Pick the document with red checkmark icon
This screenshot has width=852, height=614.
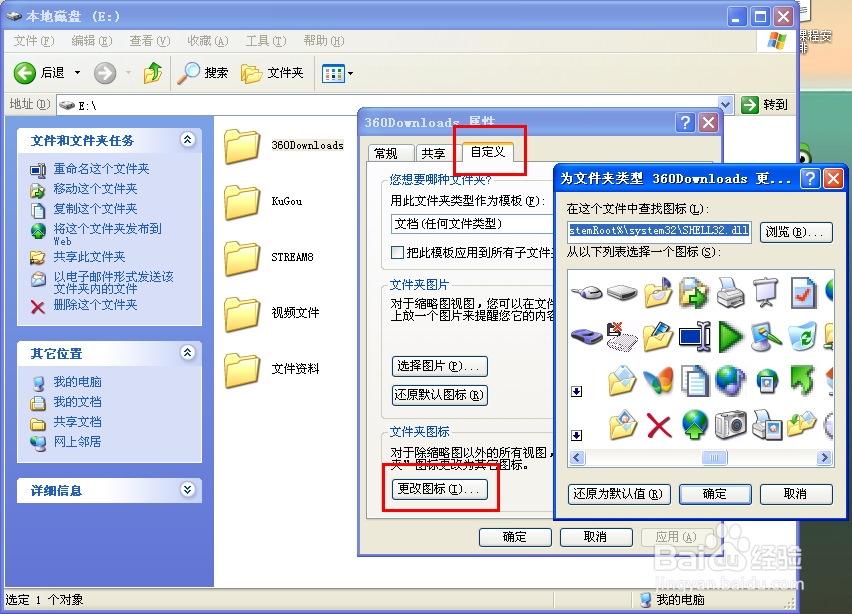pyautogui.click(x=803, y=293)
